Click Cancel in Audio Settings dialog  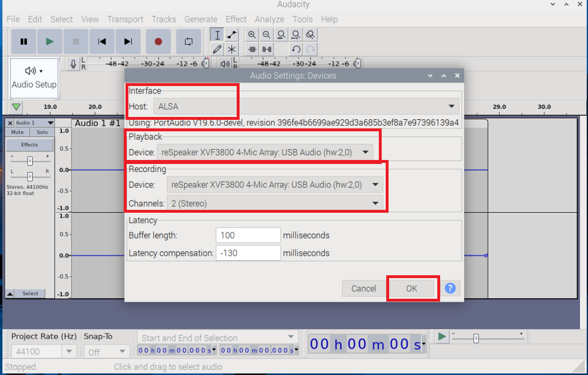click(x=363, y=288)
